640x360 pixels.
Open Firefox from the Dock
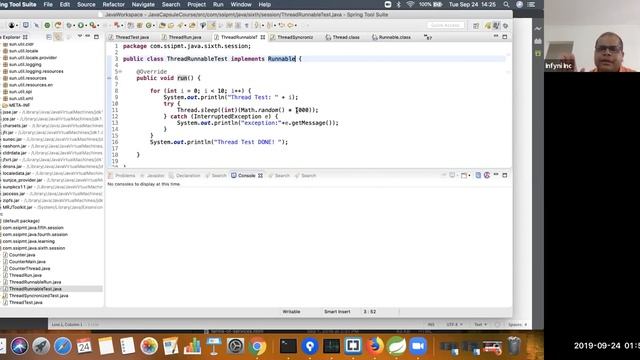pyautogui.click(x=375, y=346)
